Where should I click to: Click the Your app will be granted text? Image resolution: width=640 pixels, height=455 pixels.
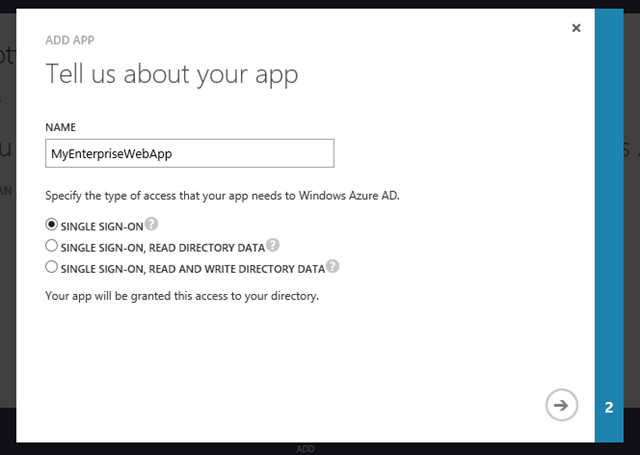coord(182,296)
